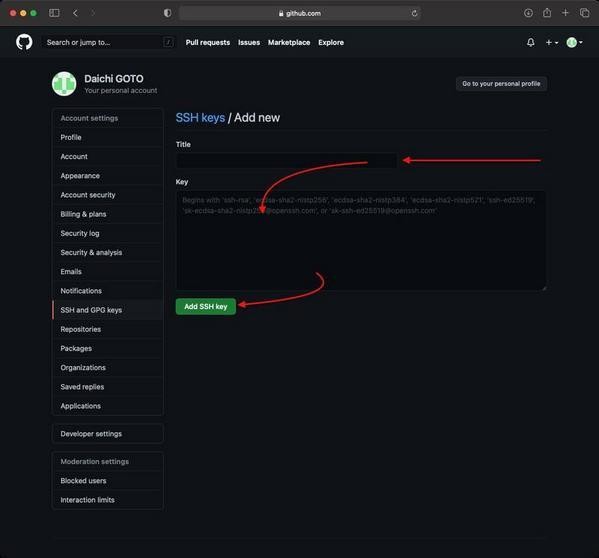Select Account security in sidebar
The height and width of the screenshot is (558, 599).
click(88, 195)
